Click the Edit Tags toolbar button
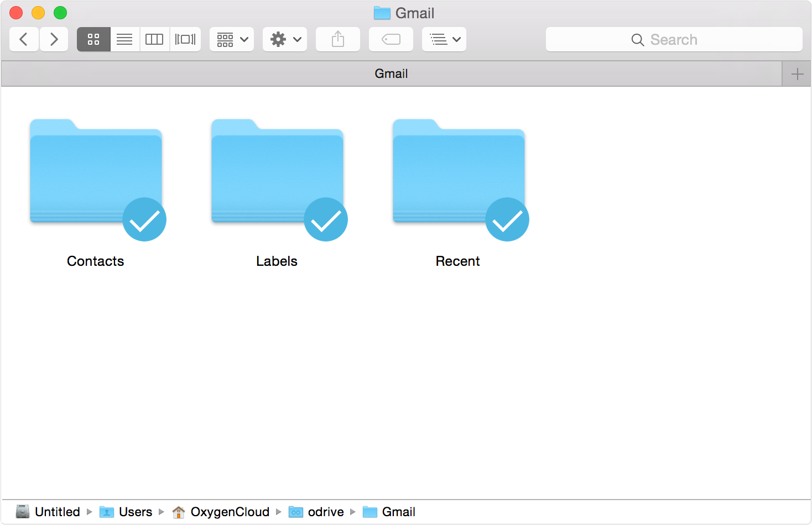 (x=391, y=39)
